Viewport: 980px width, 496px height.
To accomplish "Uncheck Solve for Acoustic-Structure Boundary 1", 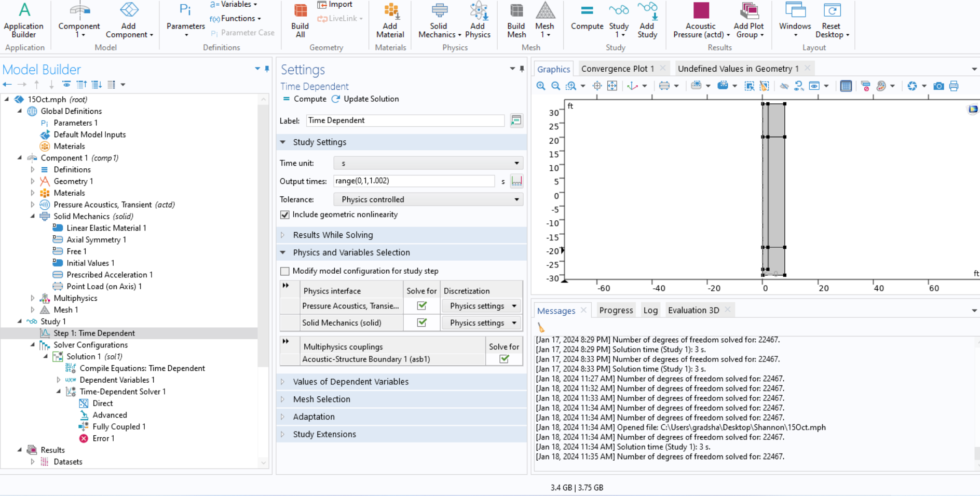I will tap(504, 359).
